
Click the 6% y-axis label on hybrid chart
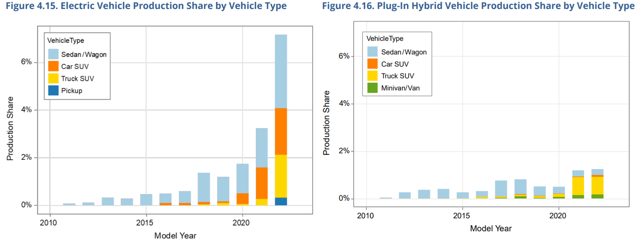[343, 56]
